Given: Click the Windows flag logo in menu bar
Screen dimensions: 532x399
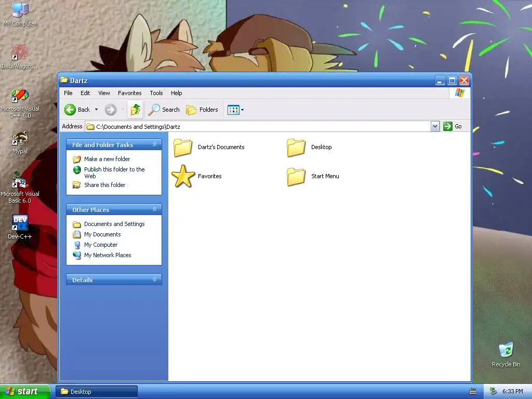Looking at the screenshot, I should coord(460,92).
